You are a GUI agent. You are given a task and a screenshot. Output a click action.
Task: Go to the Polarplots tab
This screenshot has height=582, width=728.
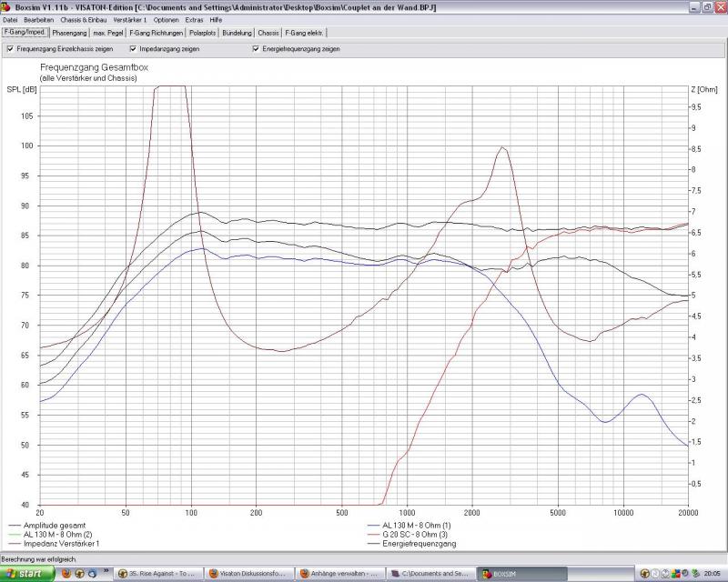click(204, 32)
